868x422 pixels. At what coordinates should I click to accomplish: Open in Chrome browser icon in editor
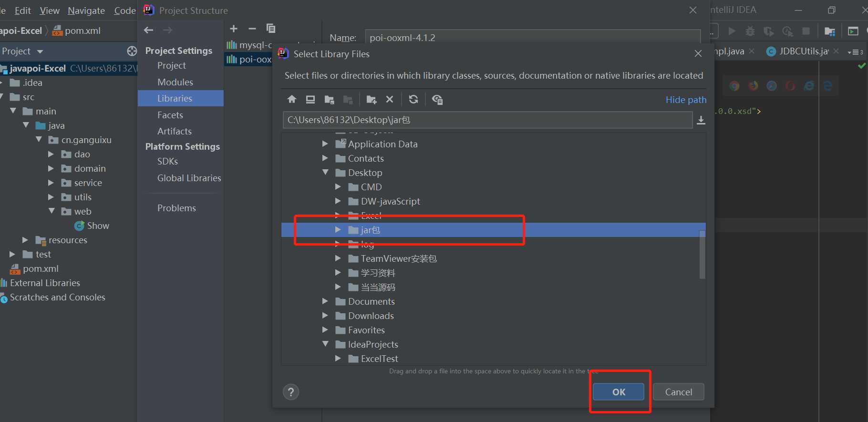coord(734,86)
